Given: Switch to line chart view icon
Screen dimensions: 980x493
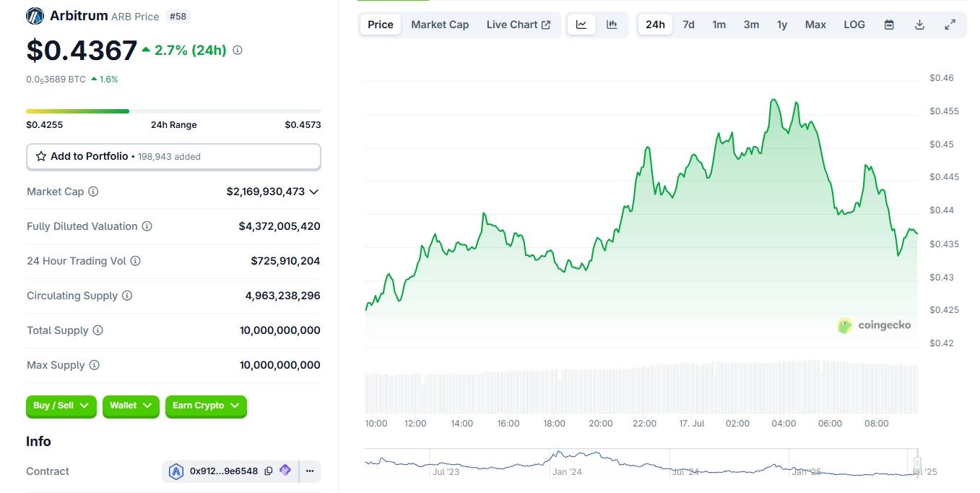Looking at the screenshot, I should 581,25.
